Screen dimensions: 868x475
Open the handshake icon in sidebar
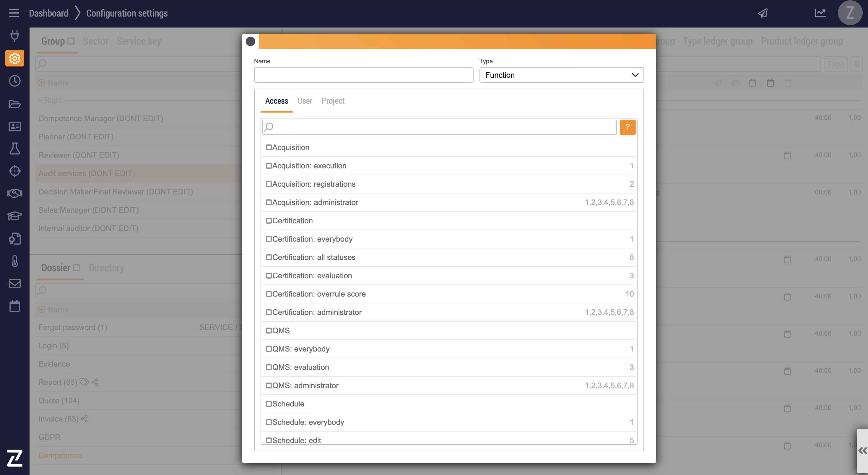click(14, 193)
